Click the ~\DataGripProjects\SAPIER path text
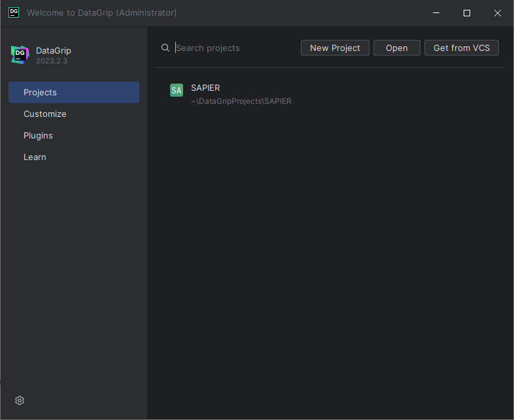 point(241,101)
